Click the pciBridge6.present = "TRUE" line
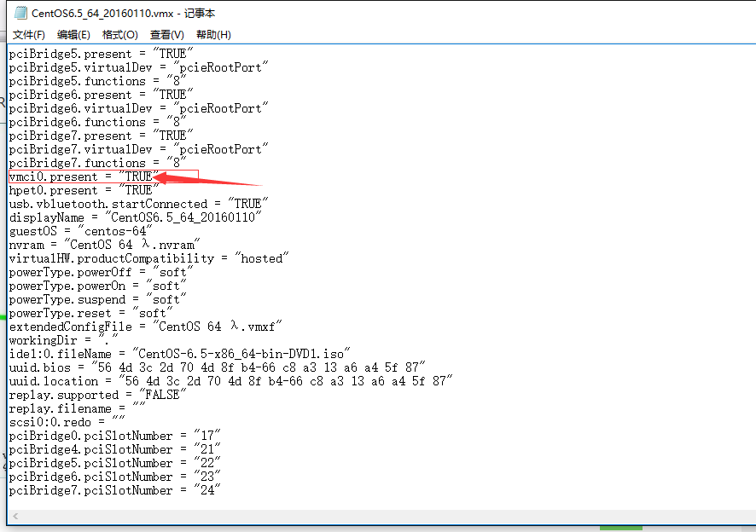This screenshot has width=756, height=532. pos(101,95)
